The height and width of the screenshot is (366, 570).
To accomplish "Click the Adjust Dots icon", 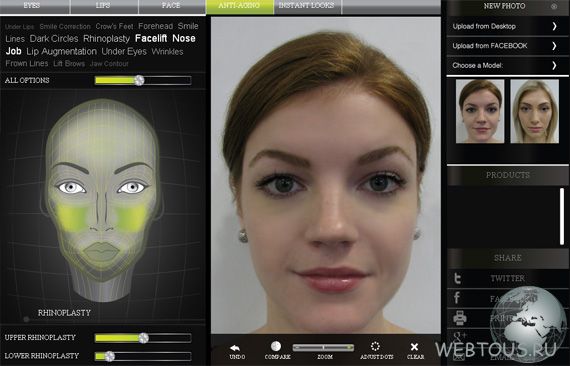I will (x=376, y=346).
